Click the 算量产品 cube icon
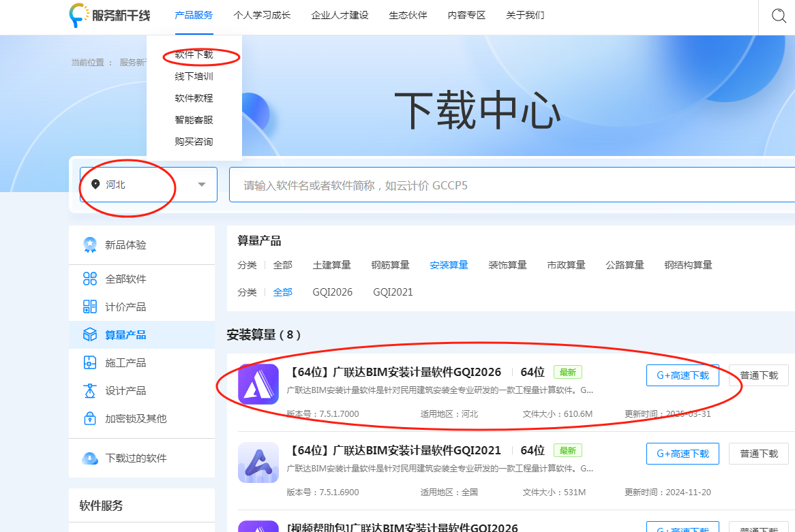Viewport: 795px width, 532px height. click(x=90, y=334)
